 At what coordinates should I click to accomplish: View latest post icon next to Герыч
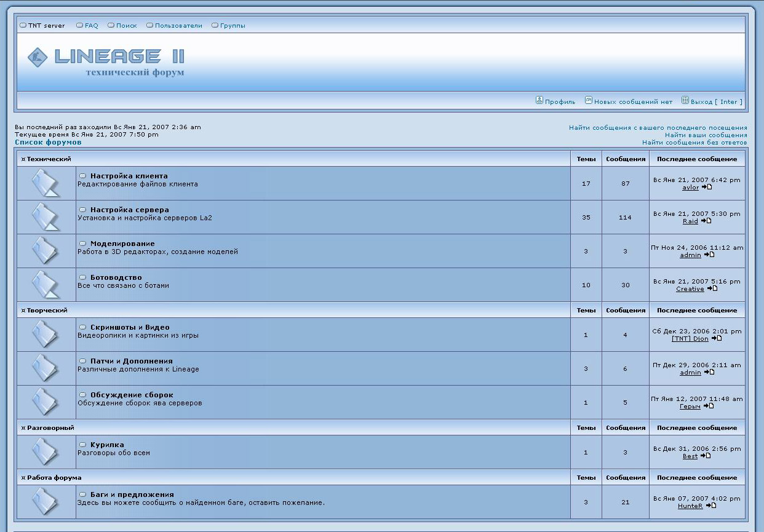(x=709, y=406)
